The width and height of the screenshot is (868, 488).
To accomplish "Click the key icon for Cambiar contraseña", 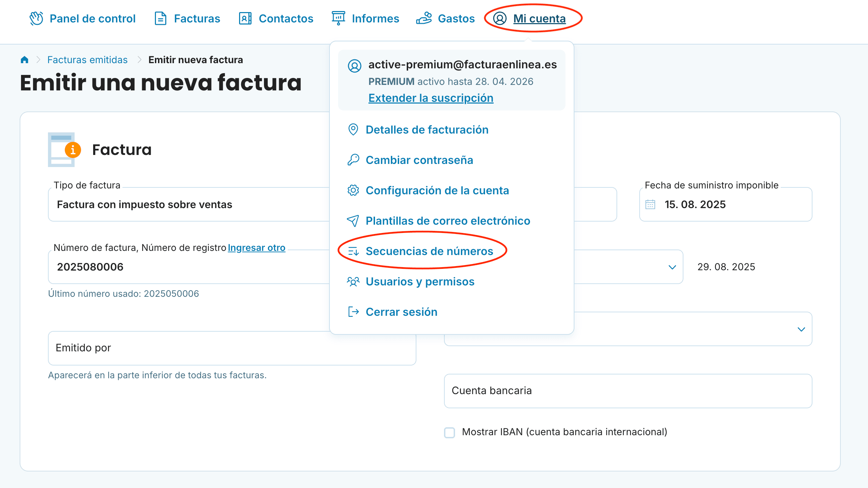I will click(353, 160).
